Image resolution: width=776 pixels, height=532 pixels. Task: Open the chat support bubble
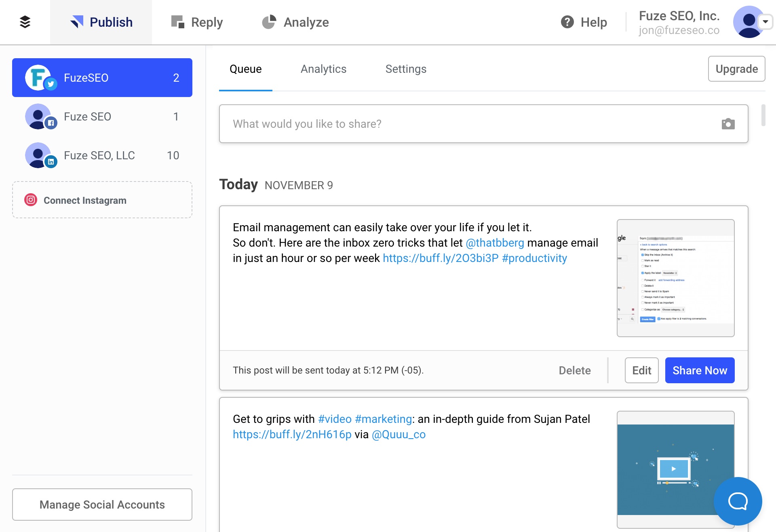pyautogui.click(x=738, y=501)
